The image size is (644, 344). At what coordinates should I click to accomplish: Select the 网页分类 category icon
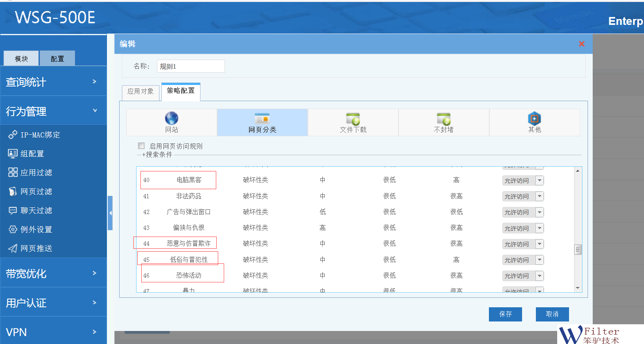[x=262, y=118]
